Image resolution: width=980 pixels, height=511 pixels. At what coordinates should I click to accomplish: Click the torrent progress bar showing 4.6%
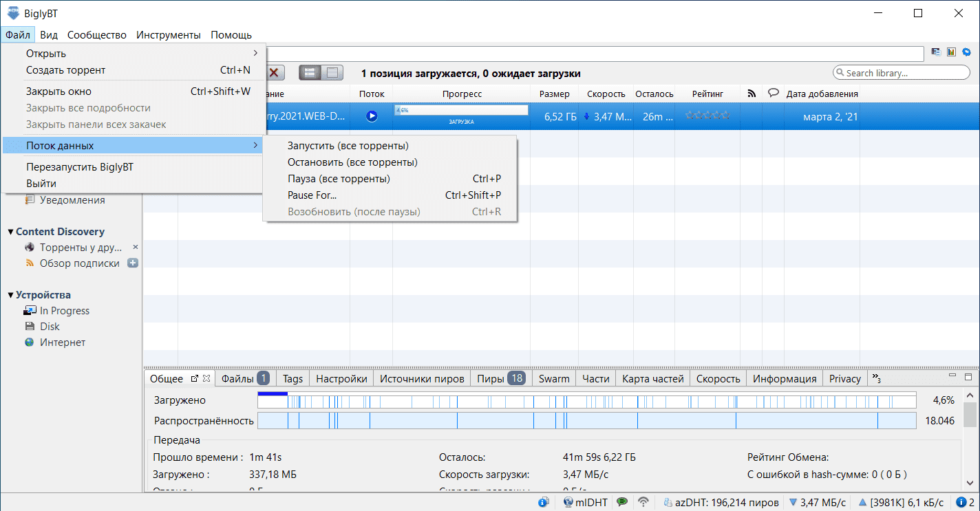[x=461, y=110]
